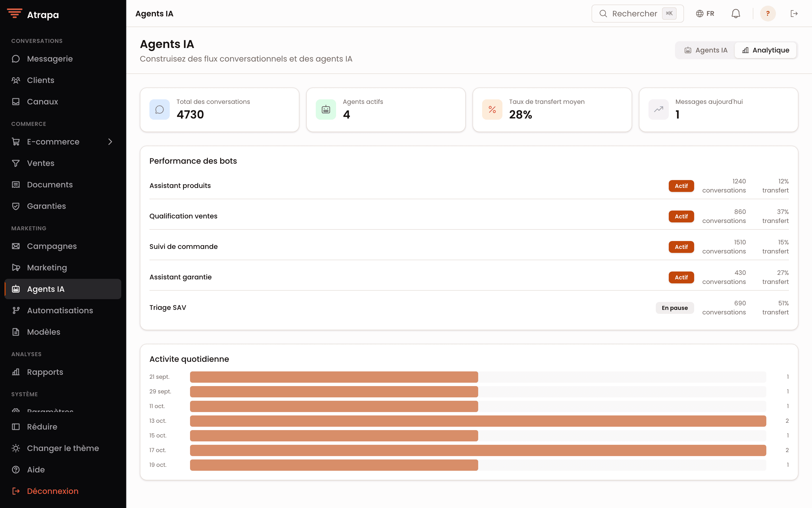
Task: Click the 17 oct. activity bar
Action: click(x=478, y=450)
